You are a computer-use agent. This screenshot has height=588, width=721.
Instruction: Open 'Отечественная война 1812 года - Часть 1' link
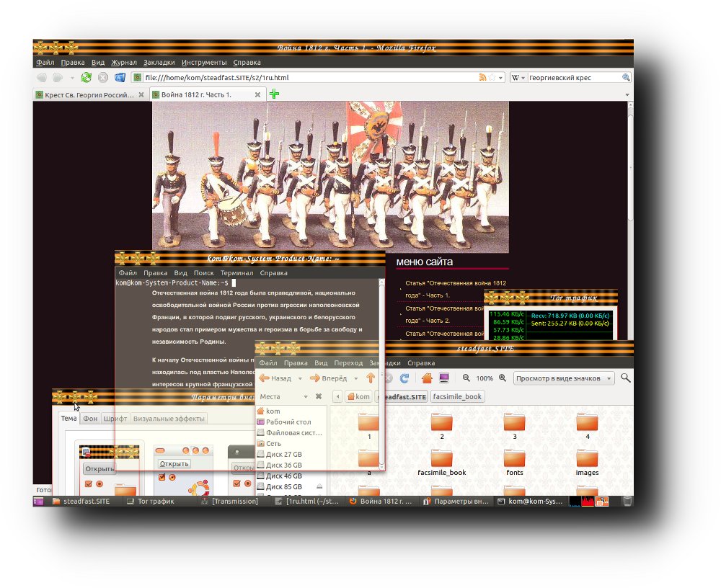point(455,289)
